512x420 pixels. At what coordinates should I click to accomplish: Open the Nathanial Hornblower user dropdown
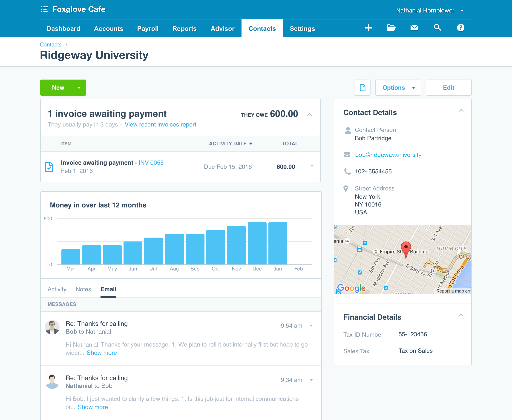[430, 11]
